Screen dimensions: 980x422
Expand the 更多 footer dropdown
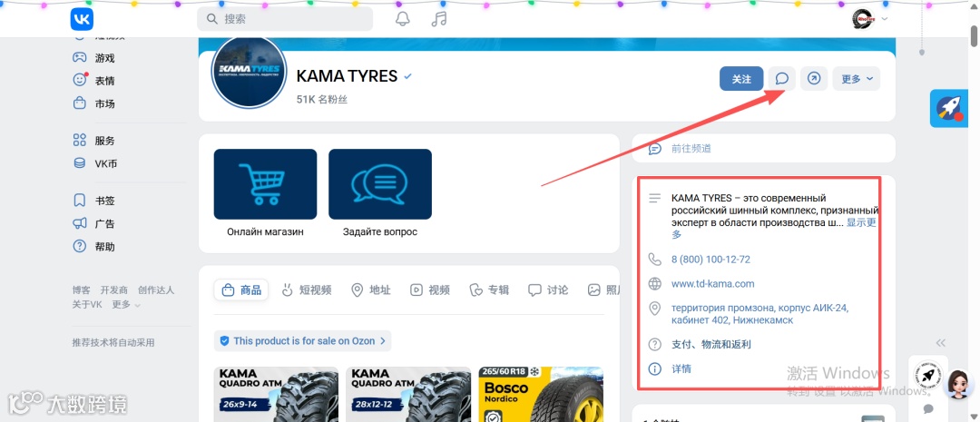click(x=126, y=304)
